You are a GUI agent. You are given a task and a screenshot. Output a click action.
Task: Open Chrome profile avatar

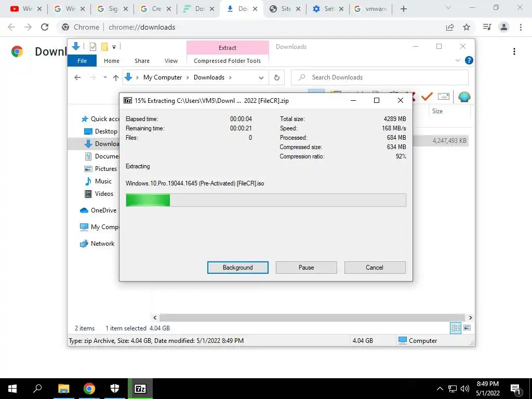504,27
